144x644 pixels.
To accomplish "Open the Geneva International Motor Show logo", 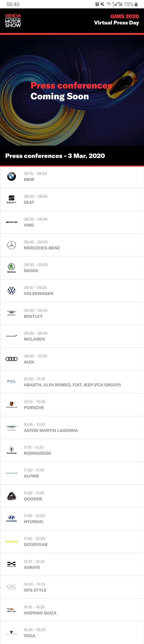I will (13, 21).
